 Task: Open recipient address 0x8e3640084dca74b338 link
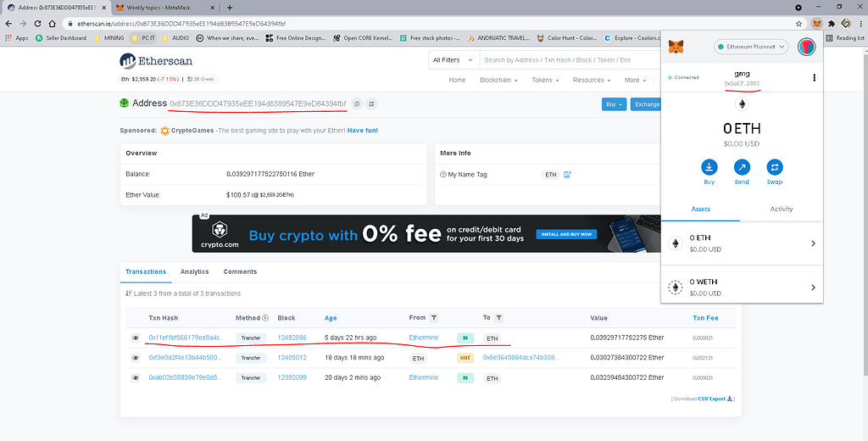pos(521,357)
